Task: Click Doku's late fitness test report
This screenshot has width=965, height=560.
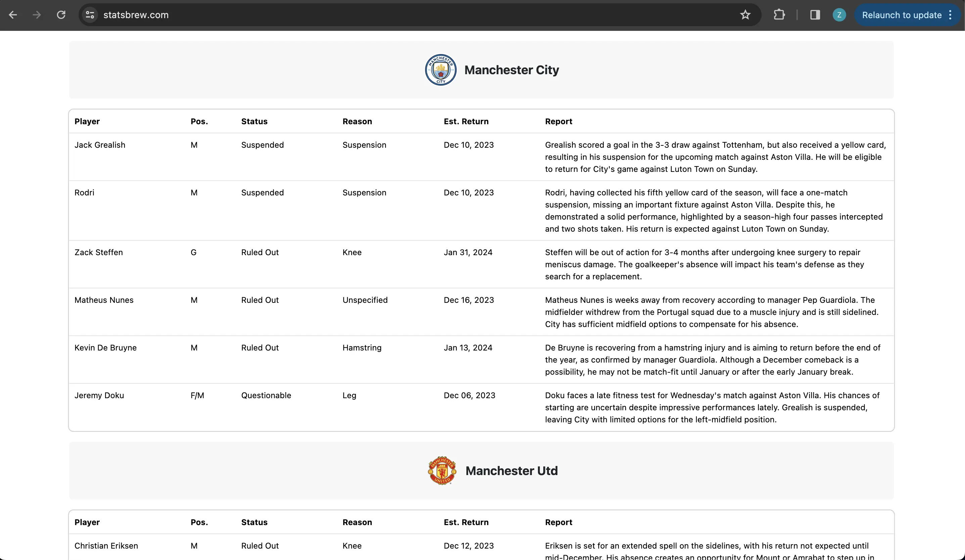Action: coord(712,407)
